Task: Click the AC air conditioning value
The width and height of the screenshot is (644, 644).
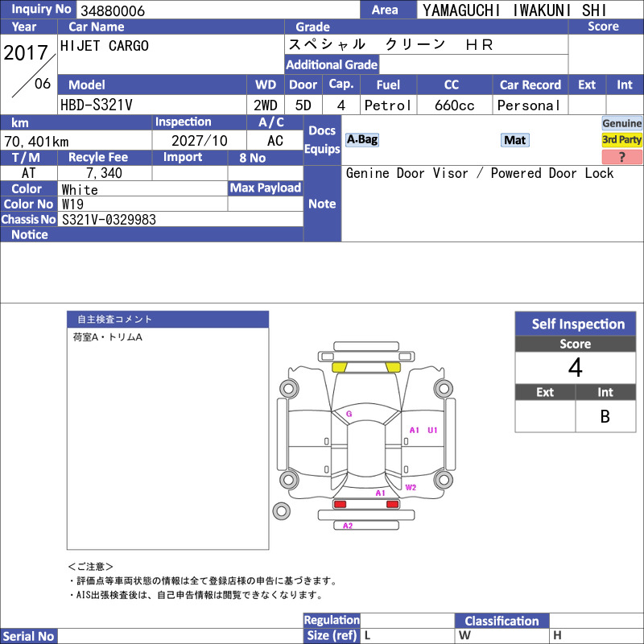Action: point(275,141)
